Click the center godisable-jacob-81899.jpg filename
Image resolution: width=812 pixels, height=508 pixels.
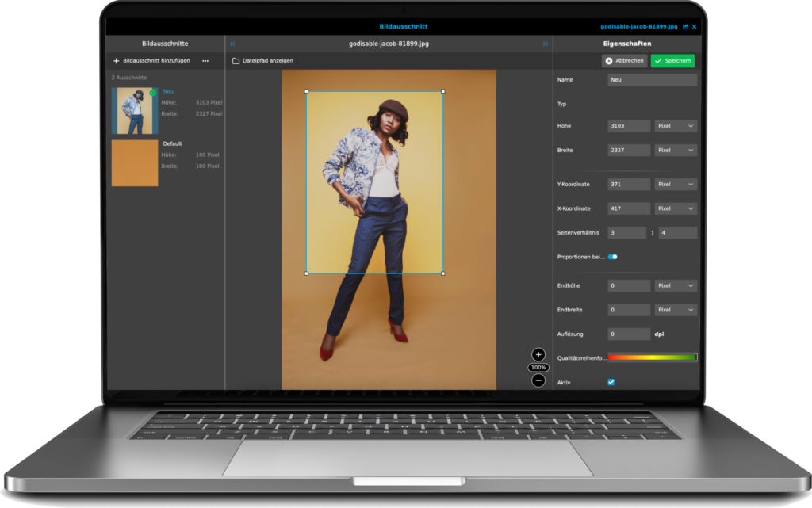click(x=389, y=44)
